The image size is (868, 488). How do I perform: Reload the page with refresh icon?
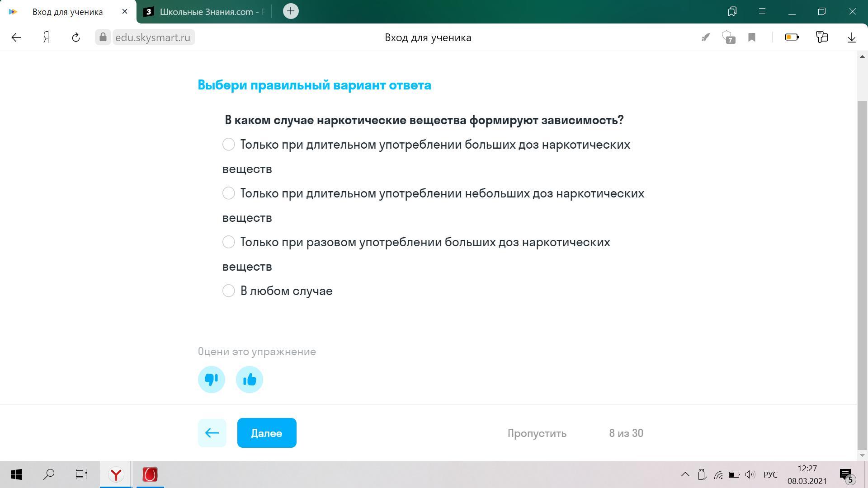point(75,38)
